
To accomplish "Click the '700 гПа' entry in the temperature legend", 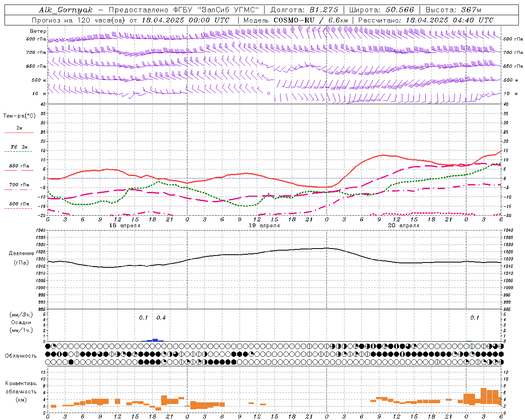I will tap(19, 185).
